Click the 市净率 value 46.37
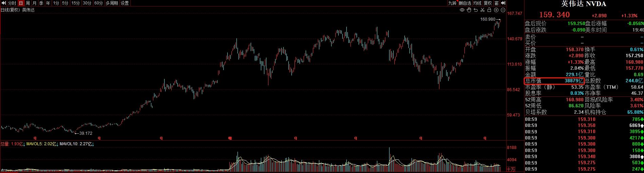The height and width of the screenshot is (173, 644). pos(637,93)
